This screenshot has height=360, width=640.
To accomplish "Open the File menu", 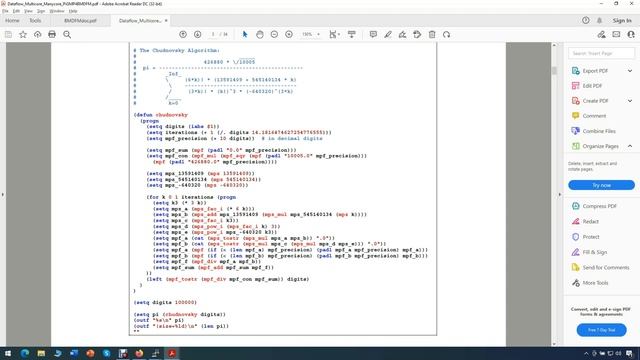I will [5, 11].
